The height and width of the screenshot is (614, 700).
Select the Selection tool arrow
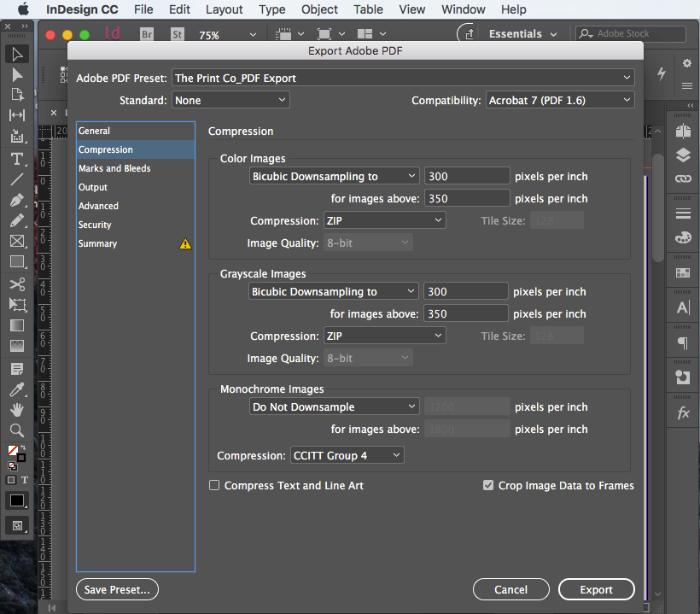tap(17, 54)
